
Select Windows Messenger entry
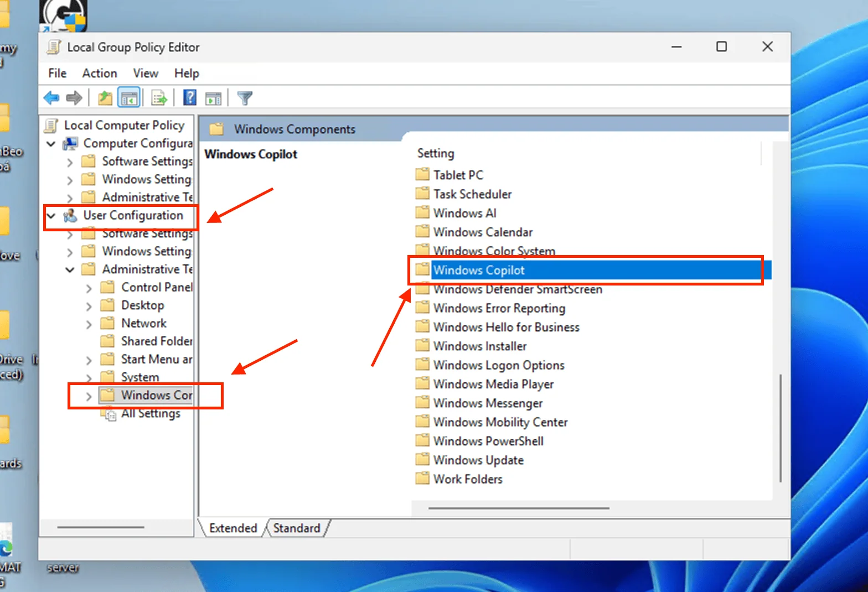click(x=488, y=403)
